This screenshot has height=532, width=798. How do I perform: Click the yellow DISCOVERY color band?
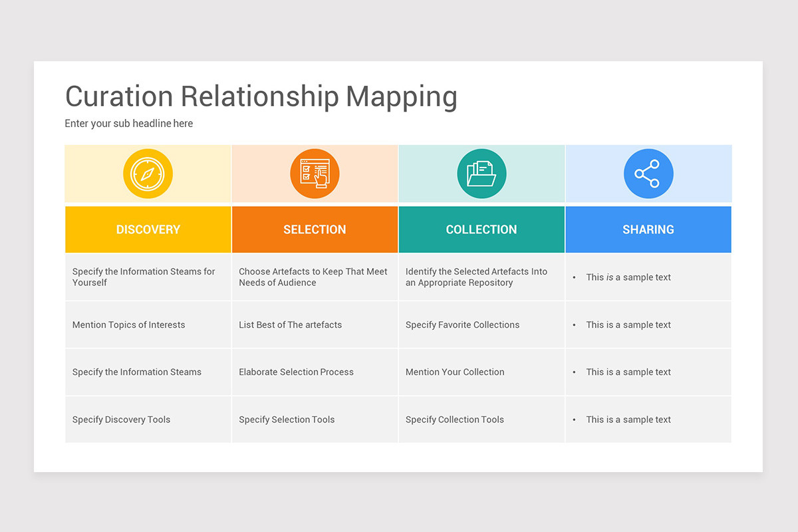point(148,229)
